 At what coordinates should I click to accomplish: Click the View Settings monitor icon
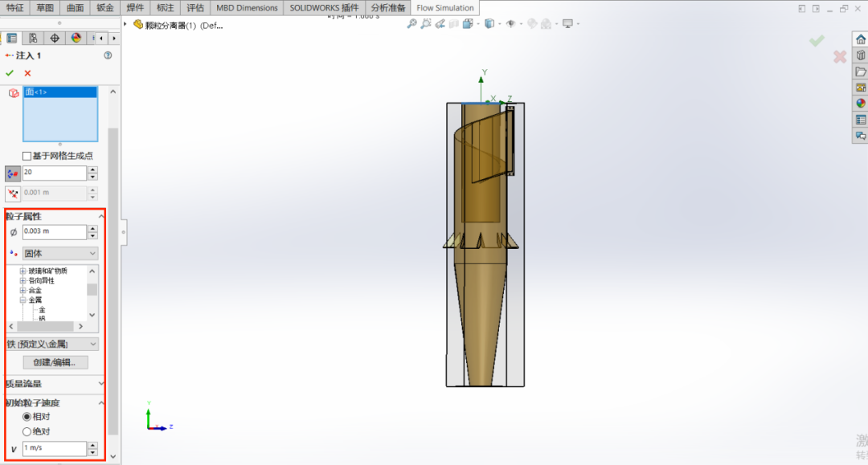click(x=567, y=24)
